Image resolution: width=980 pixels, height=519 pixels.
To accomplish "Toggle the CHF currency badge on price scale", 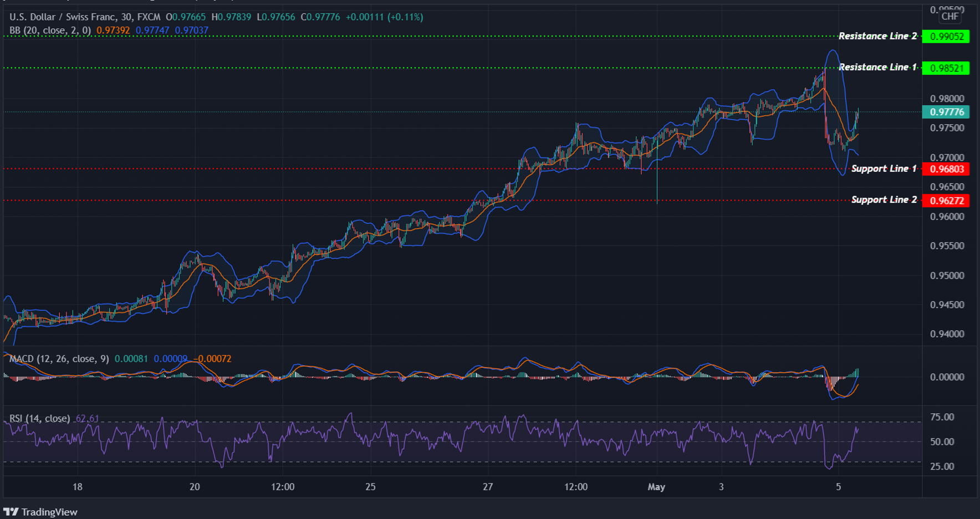I will point(949,17).
